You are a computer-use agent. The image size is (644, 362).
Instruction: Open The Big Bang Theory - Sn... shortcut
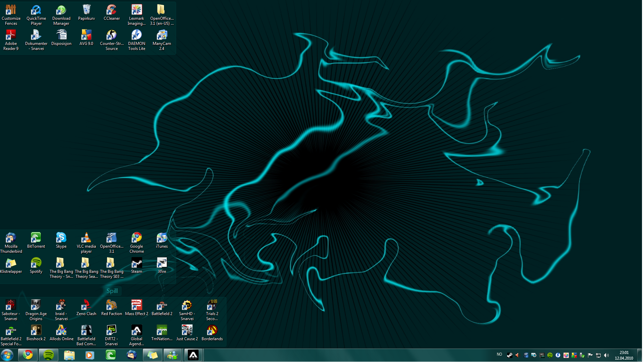click(x=61, y=268)
